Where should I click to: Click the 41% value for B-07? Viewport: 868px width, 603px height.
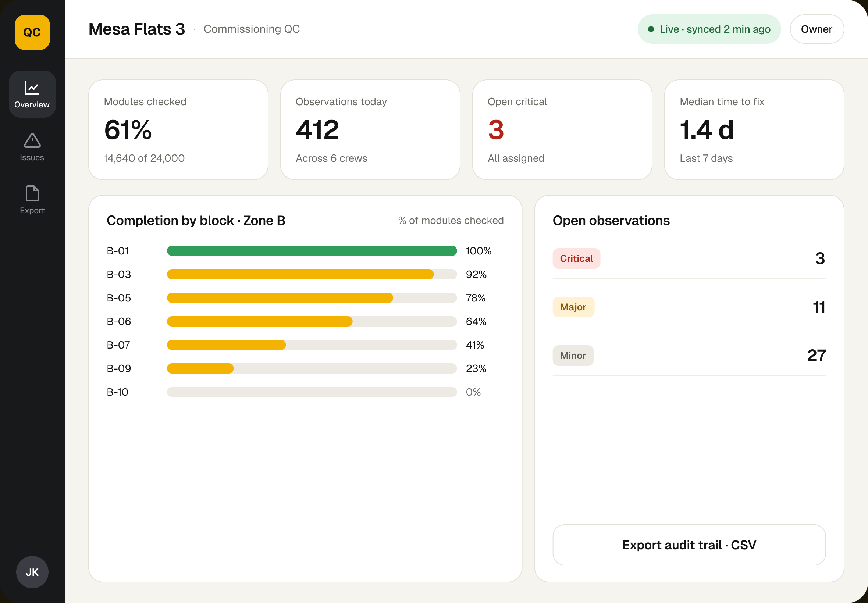point(475,345)
